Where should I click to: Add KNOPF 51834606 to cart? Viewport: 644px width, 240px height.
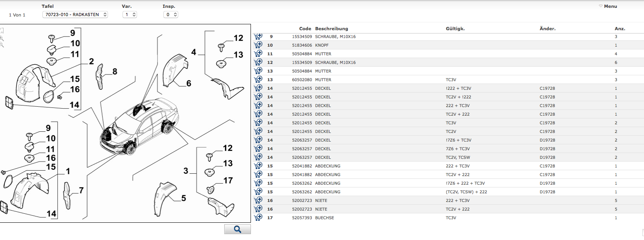[x=258, y=45]
